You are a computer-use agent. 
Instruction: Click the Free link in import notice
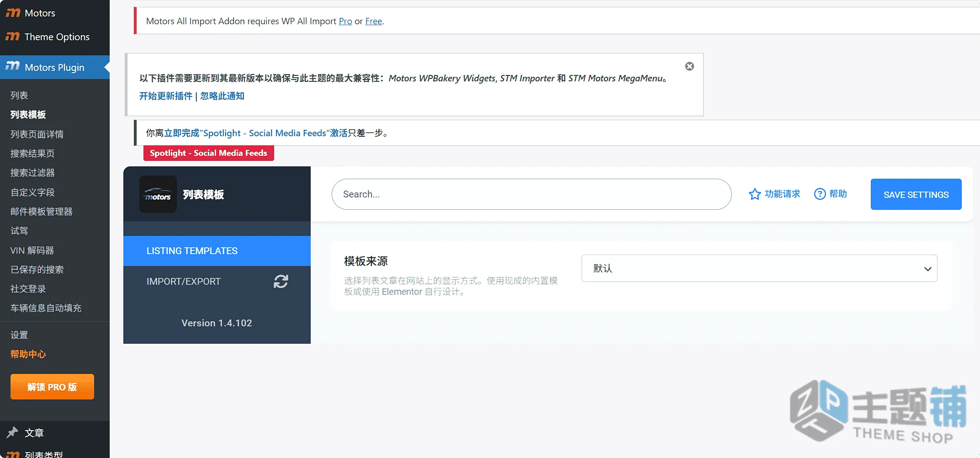[x=374, y=21]
